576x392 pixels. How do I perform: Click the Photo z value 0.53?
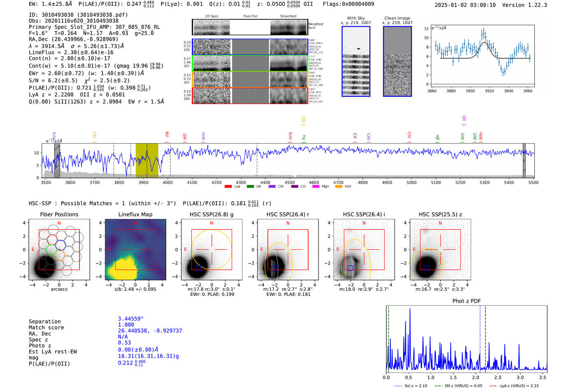[x=124, y=343]
